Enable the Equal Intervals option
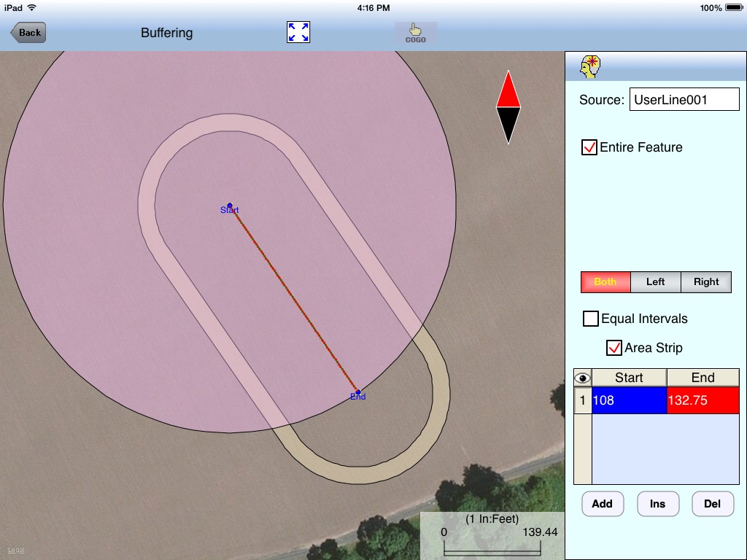The image size is (747, 560). [x=591, y=319]
